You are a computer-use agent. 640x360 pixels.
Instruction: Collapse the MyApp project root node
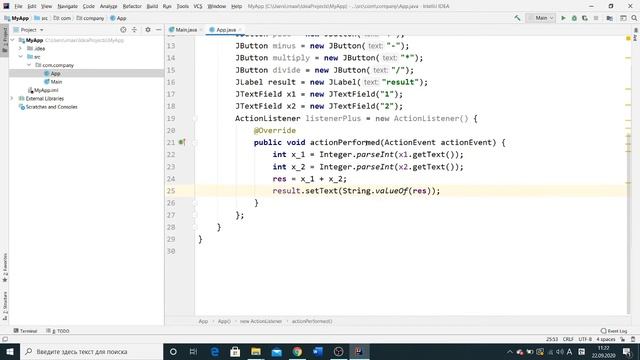tap(13, 40)
